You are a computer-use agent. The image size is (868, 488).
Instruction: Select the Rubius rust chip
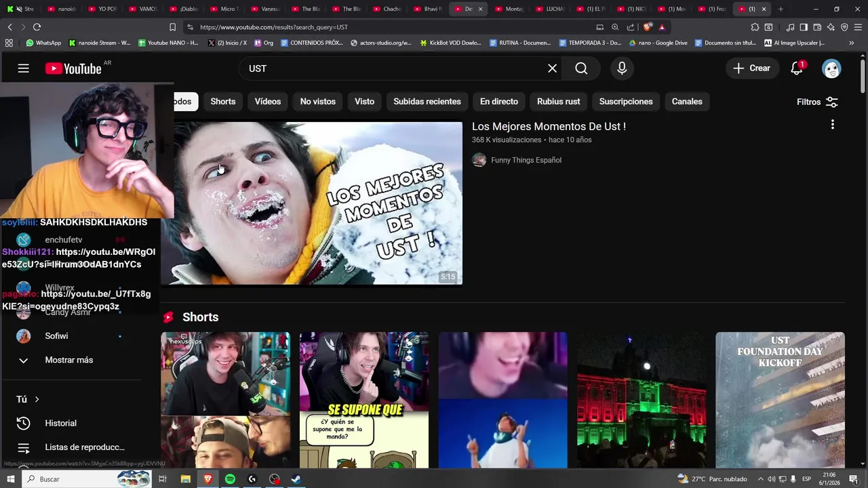[x=559, y=102]
